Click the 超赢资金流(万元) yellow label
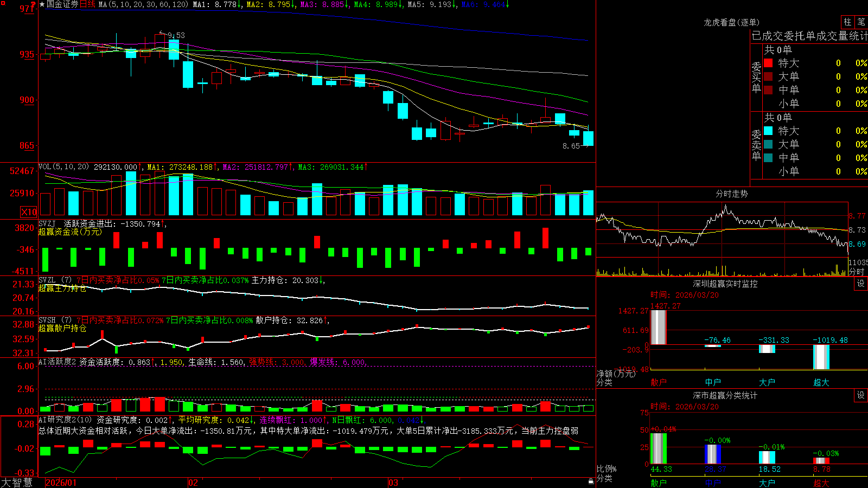The image size is (868, 488). click(x=70, y=232)
